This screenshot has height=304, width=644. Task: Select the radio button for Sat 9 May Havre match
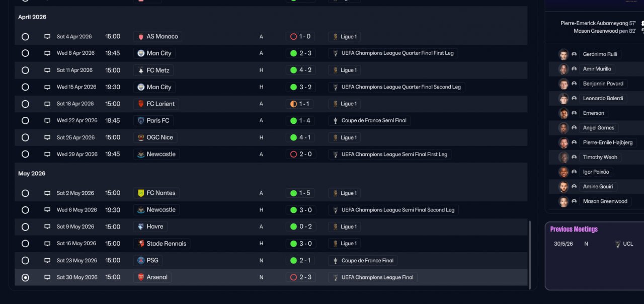tap(25, 227)
